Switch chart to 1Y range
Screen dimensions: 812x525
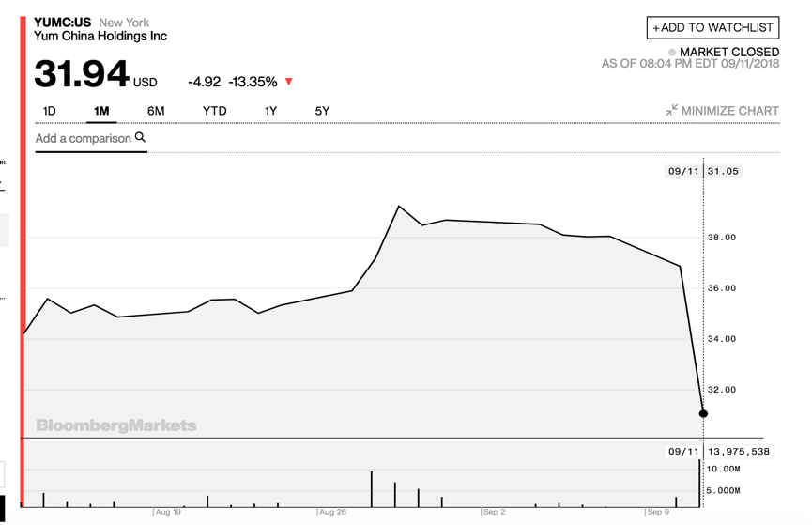270,111
